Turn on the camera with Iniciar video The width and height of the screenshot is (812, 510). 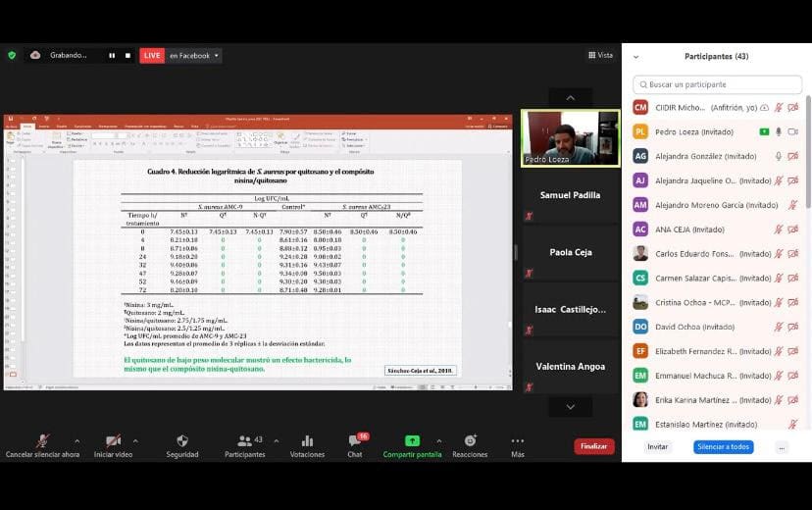(113, 441)
